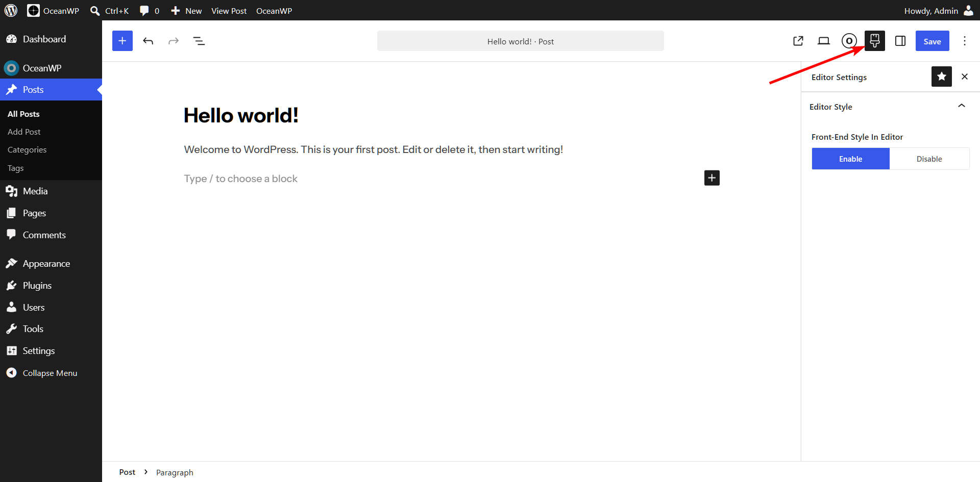Click the black add block plus icon
The width and height of the screenshot is (980, 482).
[x=712, y=178]
